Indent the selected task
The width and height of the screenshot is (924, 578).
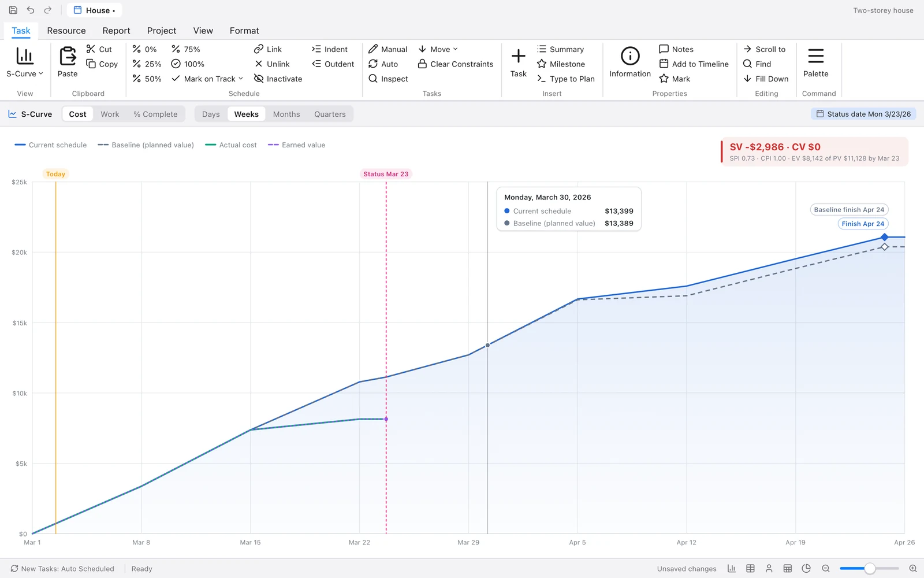click(330, 49)
